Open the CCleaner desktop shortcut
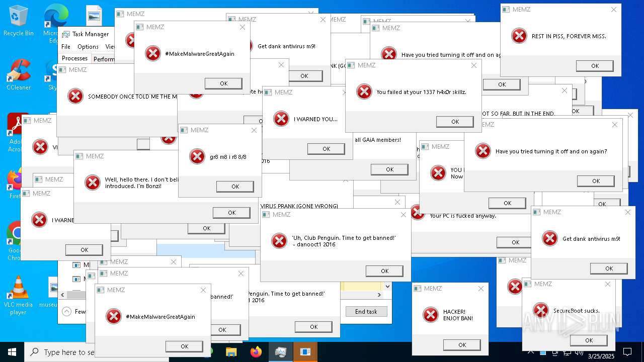This screenshot has width=644, height=362. pyautogui.click(x=18, y=74)
